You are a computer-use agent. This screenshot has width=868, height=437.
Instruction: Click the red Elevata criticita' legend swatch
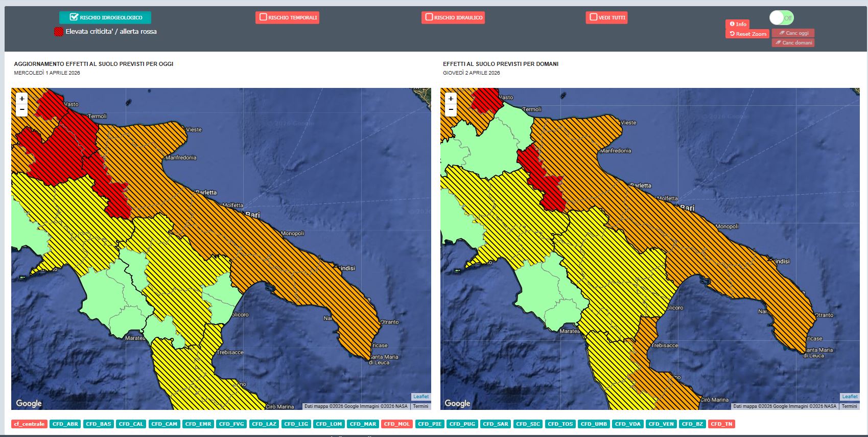(59, 32)
